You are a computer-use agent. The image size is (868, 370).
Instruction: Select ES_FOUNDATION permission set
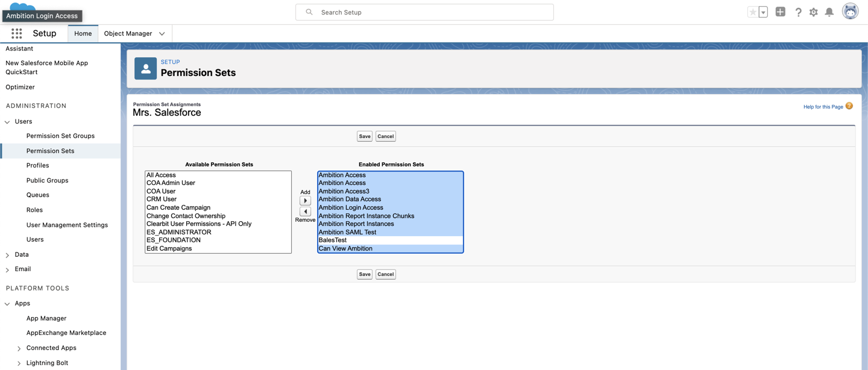(218, 240)
